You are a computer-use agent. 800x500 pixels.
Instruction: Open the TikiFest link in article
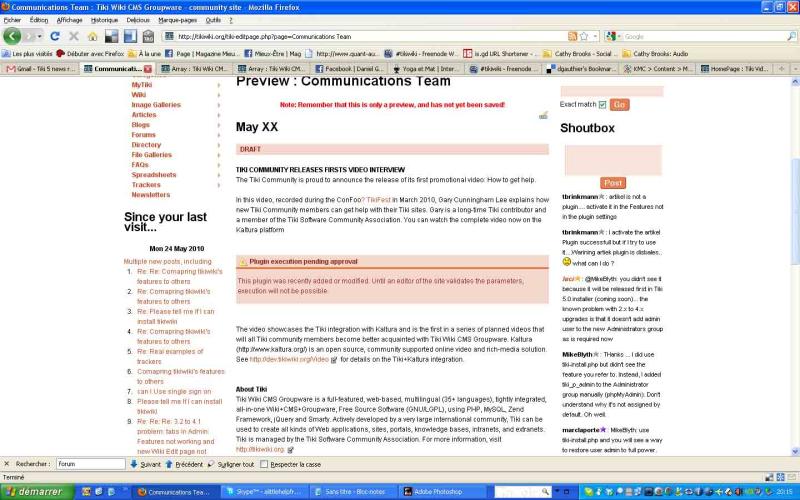click(378, 200)
